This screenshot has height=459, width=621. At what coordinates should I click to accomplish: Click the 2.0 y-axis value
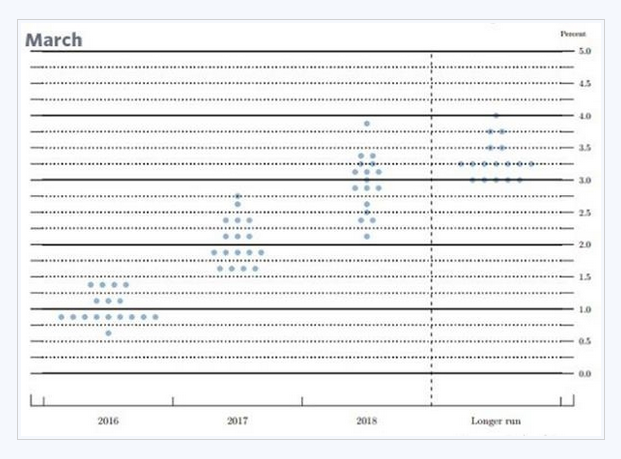(584, 245)
